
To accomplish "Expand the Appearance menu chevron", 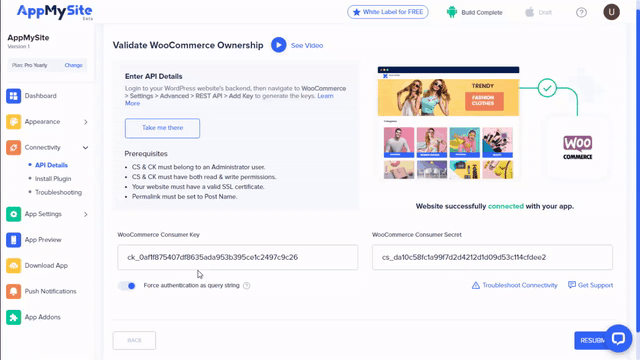I will pyautogui.click(x=86, y=122).
